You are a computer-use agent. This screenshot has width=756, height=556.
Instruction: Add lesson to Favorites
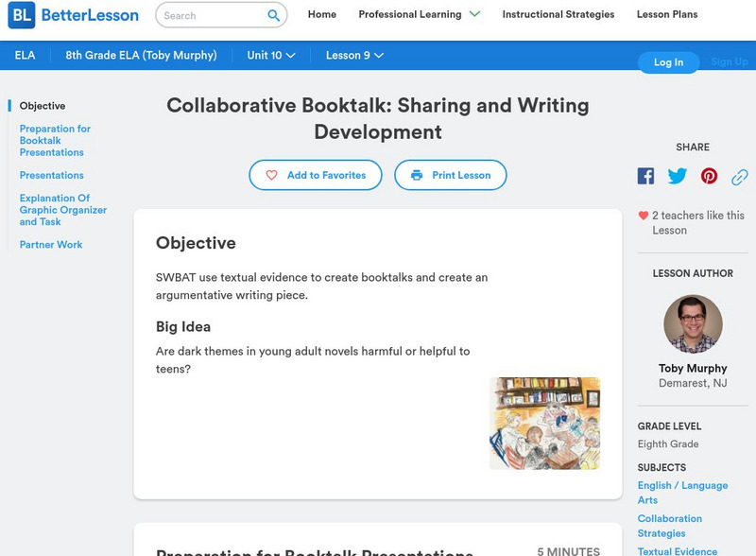316,175
